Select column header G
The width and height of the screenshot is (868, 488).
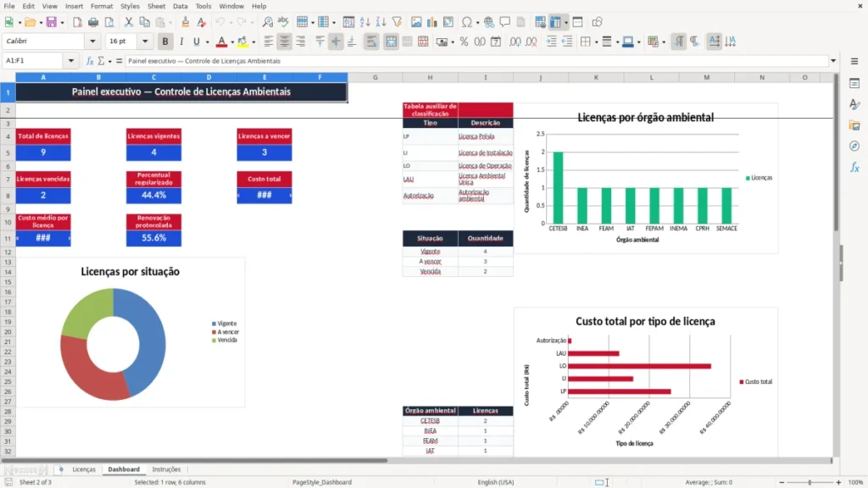376,77
